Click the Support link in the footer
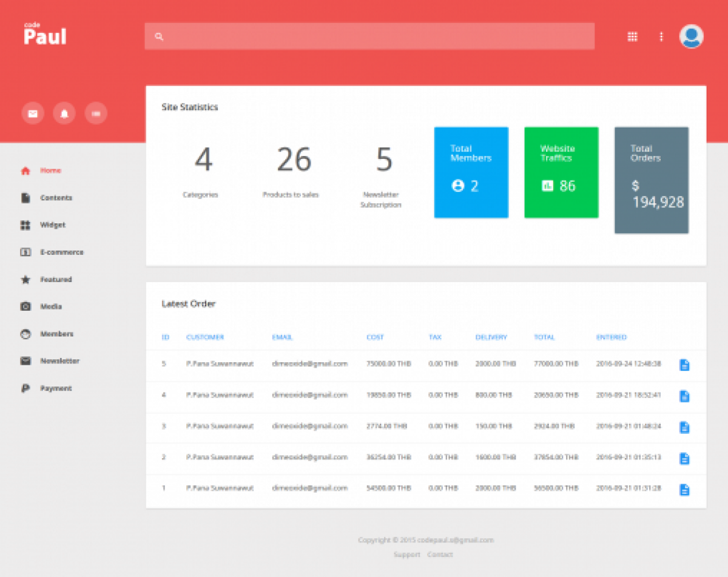Screen dimensions: 728x577 click(407, 554)
